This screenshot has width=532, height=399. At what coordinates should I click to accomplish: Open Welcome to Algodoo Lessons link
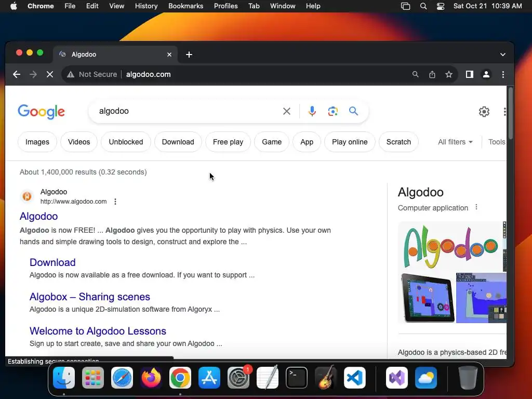tap(98, 331)
